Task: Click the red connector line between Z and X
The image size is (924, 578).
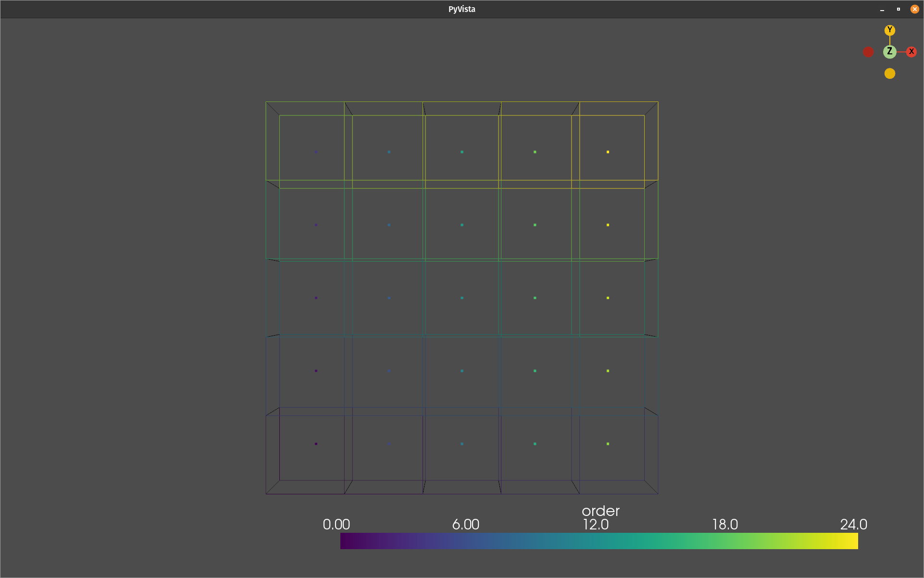Action: (x=901, y=51)
